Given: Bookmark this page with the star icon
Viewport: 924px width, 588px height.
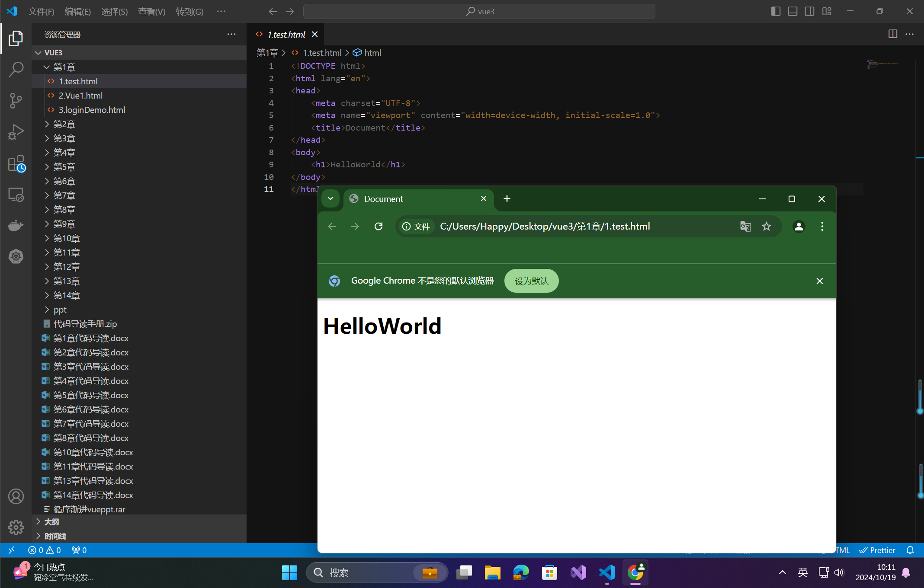Looking at the screenshot, I should click(767, 227).
